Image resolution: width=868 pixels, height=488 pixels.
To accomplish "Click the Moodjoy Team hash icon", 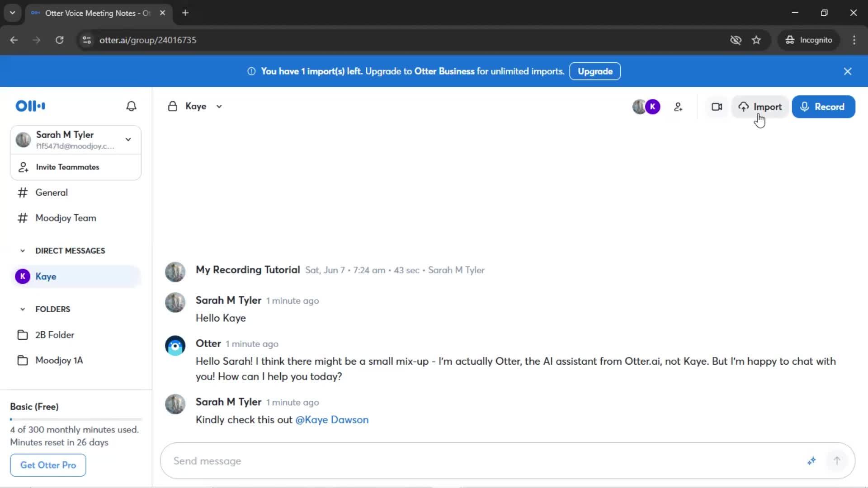I will [x=23, y=218].
